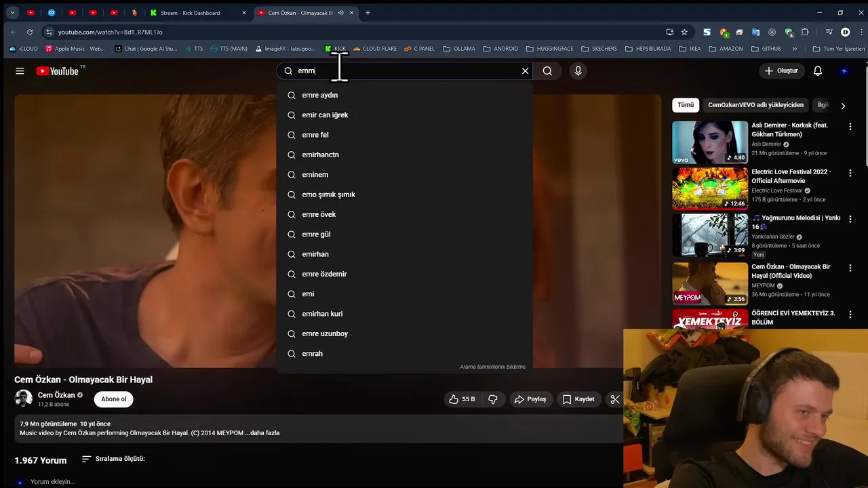Screen dimensions: 868x488
Task: Open the clip scissors icon
Action: click(x=614, y=399)
